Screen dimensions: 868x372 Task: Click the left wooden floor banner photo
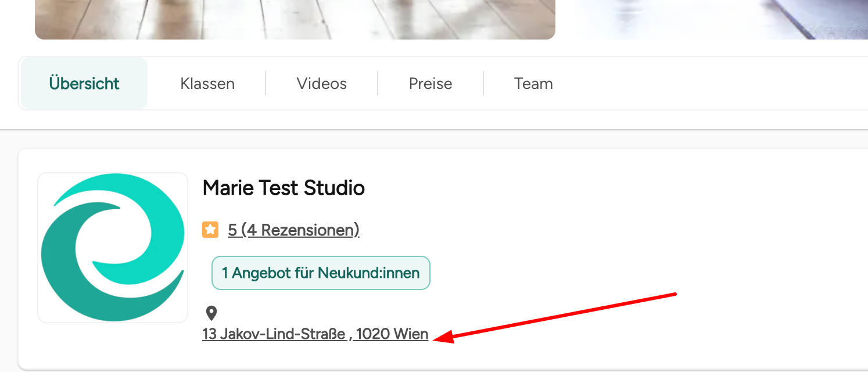295,19
